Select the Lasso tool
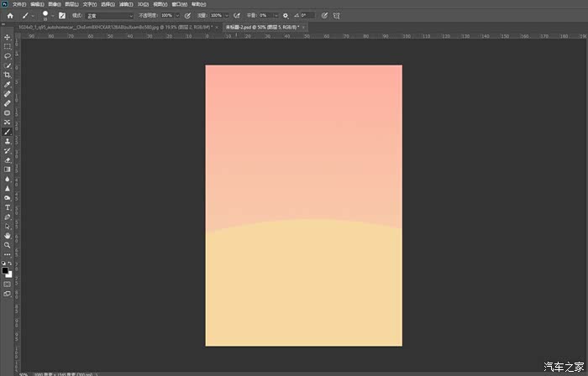The height and width of the screenshot is (376, 588). pyautogui.click(x=8, y=56)
